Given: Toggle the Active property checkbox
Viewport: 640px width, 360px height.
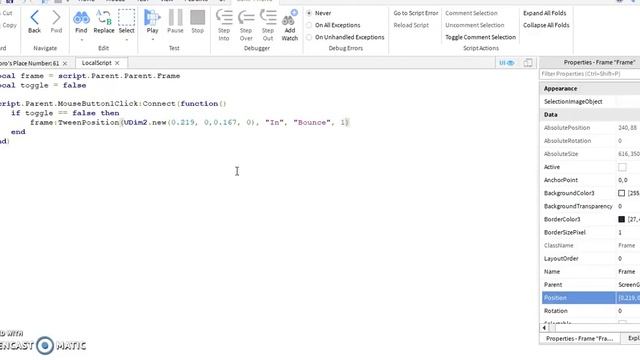Looking at the screenshot, I should (x=622, y=167).
